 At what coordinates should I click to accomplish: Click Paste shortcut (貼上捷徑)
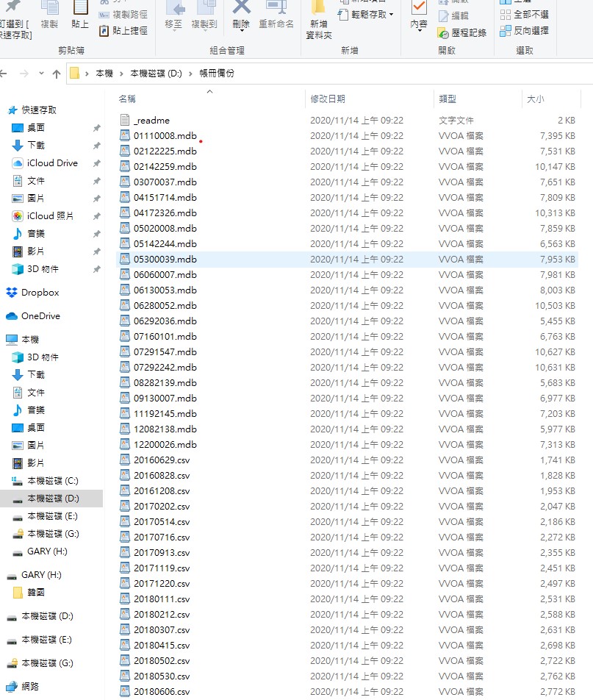[x=123, y=31]
